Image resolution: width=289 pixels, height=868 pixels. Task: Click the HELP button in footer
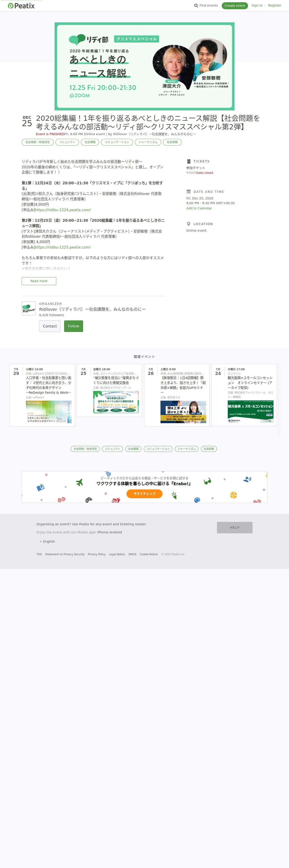click(235, 528)
